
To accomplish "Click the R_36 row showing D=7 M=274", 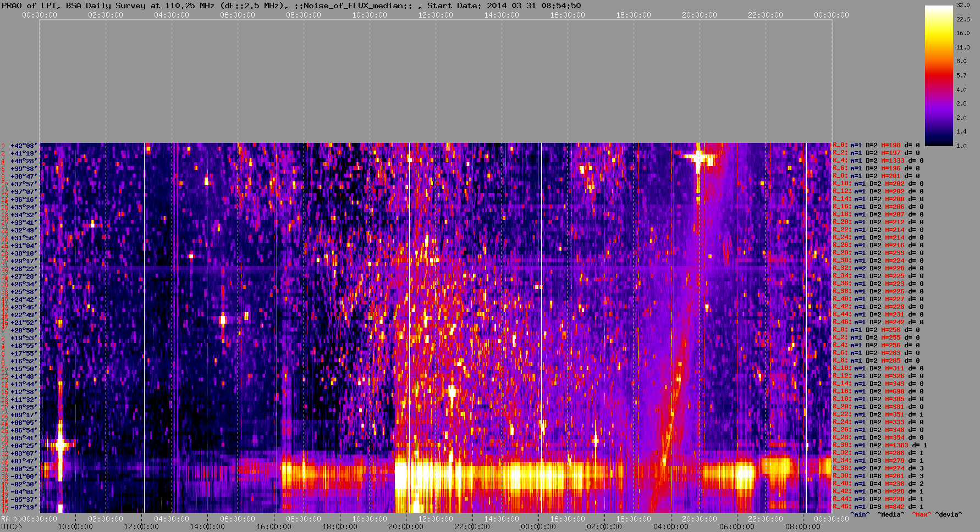I will tap(878, 469).
